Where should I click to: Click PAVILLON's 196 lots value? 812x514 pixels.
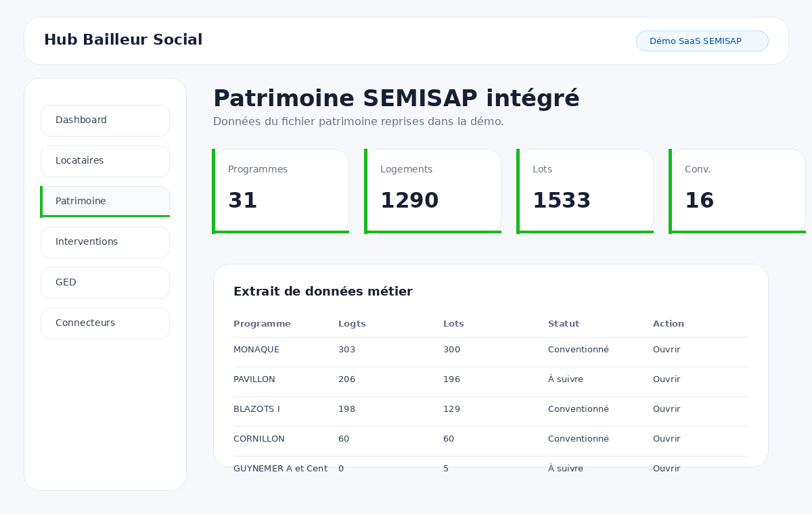[451, 379]
